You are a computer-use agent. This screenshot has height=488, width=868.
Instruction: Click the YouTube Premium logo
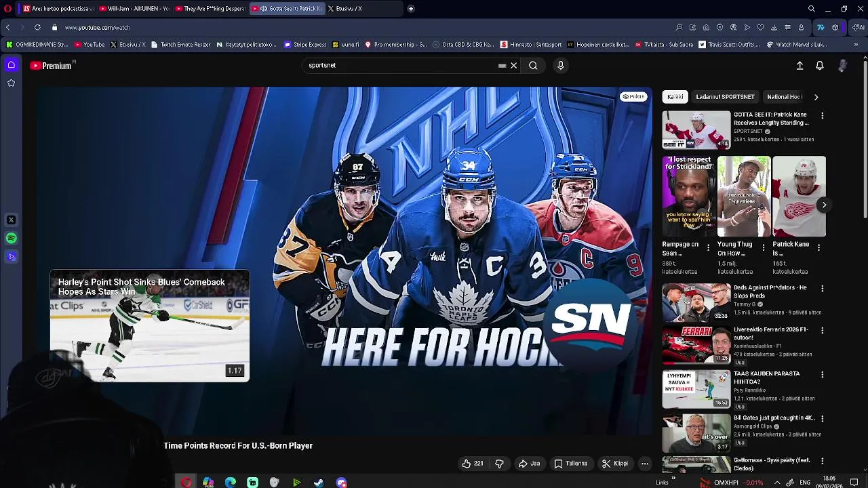coord(51,66)
